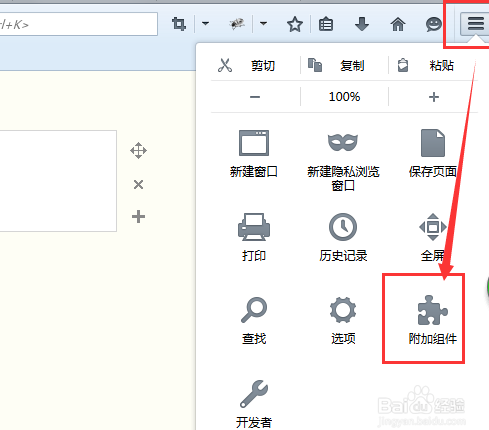Open the hamburger menu button
This screenshot has height=430, width=489.
pos(475,24)
